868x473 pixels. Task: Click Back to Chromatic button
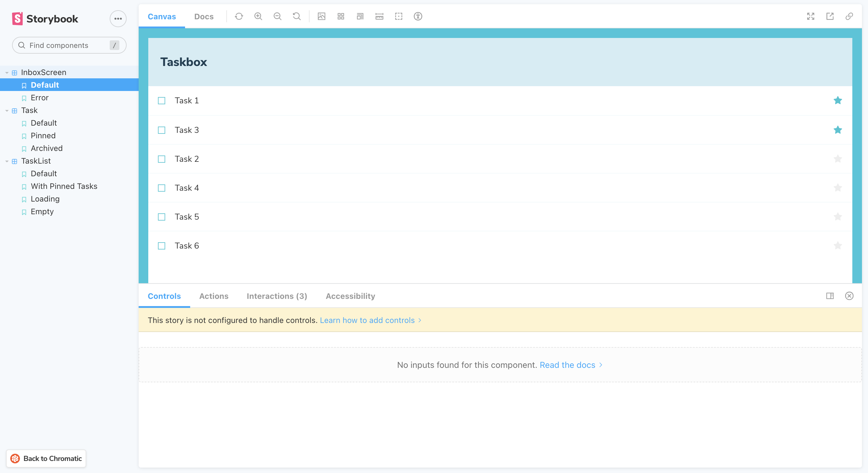click(46, 459)
